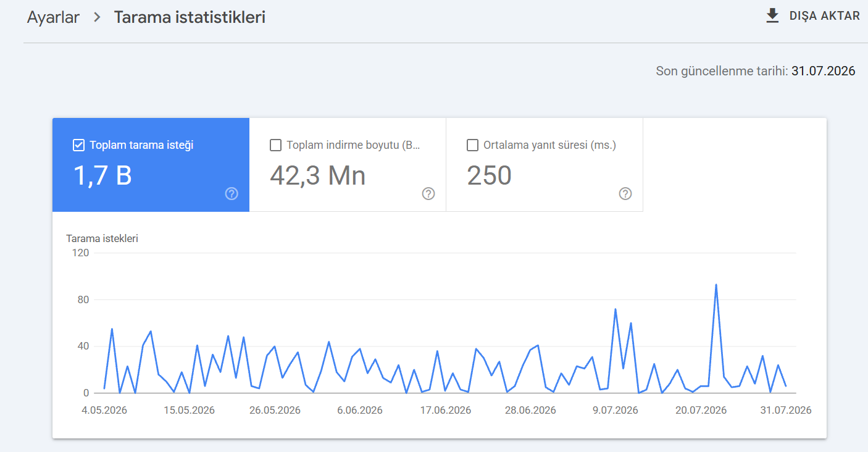Open help icon on Ortalama yanıt süresi card
Viewport: 868px width, 452px height.
click(625, 194)
